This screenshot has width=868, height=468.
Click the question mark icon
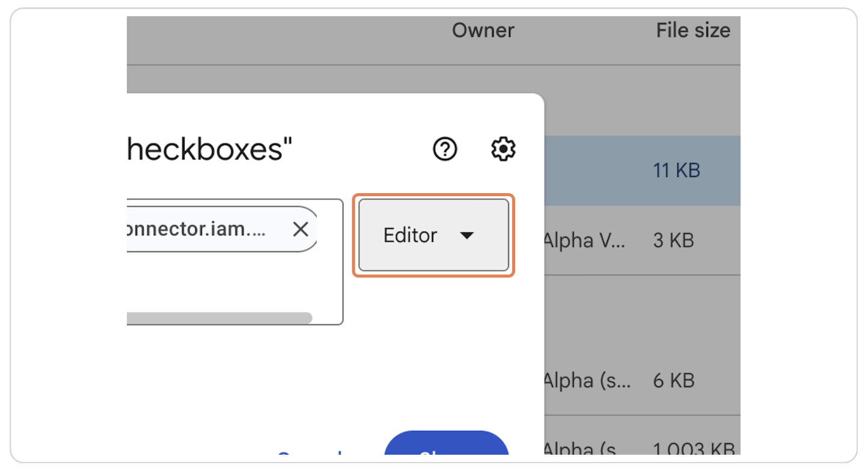[444, 149]
